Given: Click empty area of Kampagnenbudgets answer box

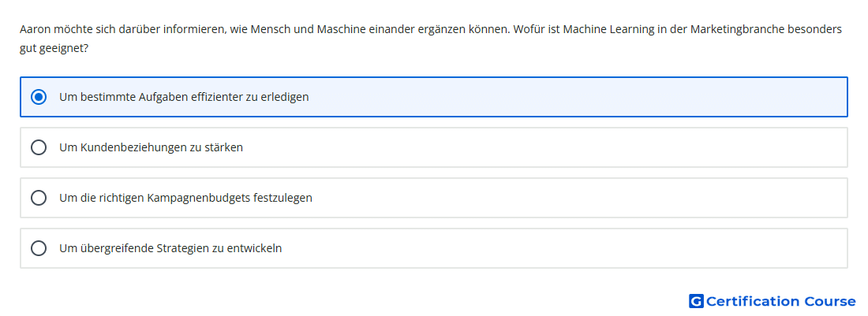Looking at the screenshot, I should (x=576, y=198).
